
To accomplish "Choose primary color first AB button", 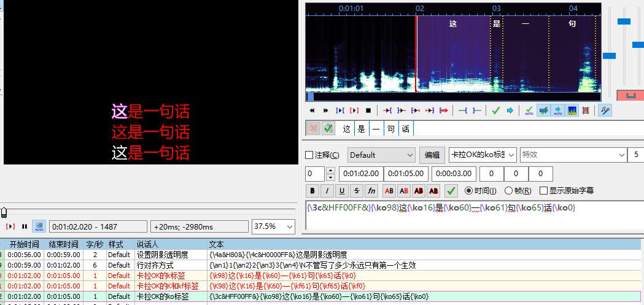I will coord(389,190).
